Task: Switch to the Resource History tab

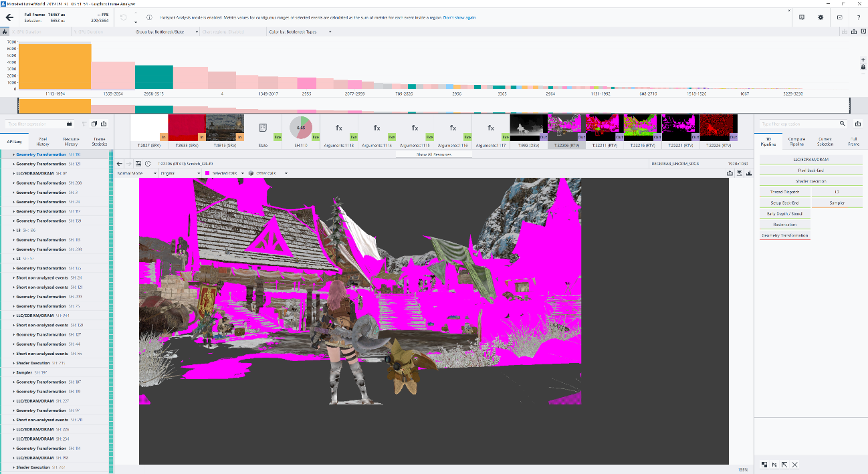Action: pyautogui.click(x=71, y=142)
